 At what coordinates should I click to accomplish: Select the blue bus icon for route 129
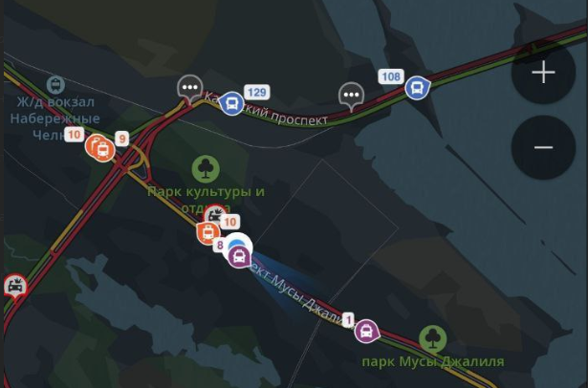point(231,103)
